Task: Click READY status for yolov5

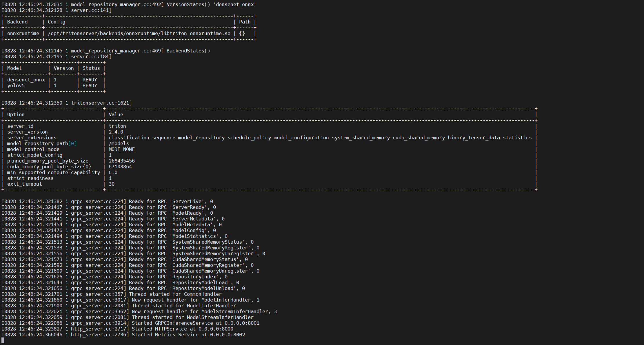Action: coord(90,86)
